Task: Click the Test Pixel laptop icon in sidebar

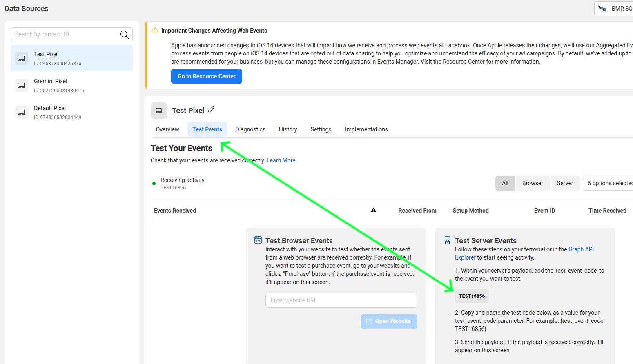Action: (x=22, y=58)
